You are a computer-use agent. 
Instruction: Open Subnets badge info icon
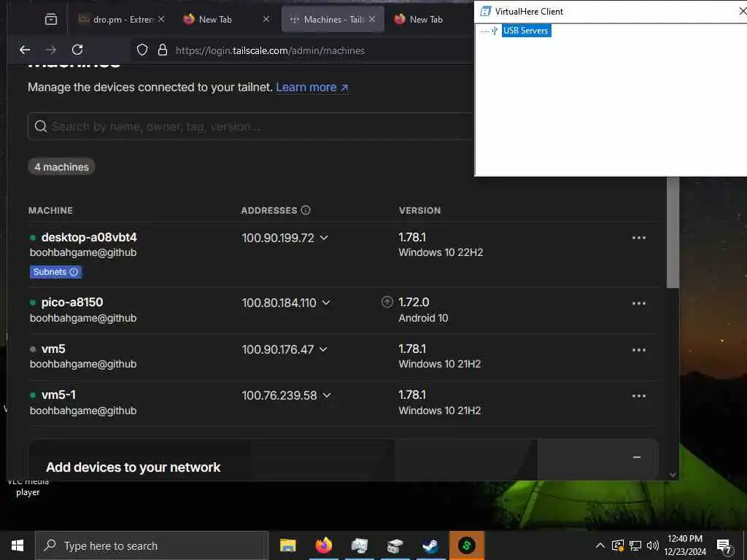(x=74, y=272)
